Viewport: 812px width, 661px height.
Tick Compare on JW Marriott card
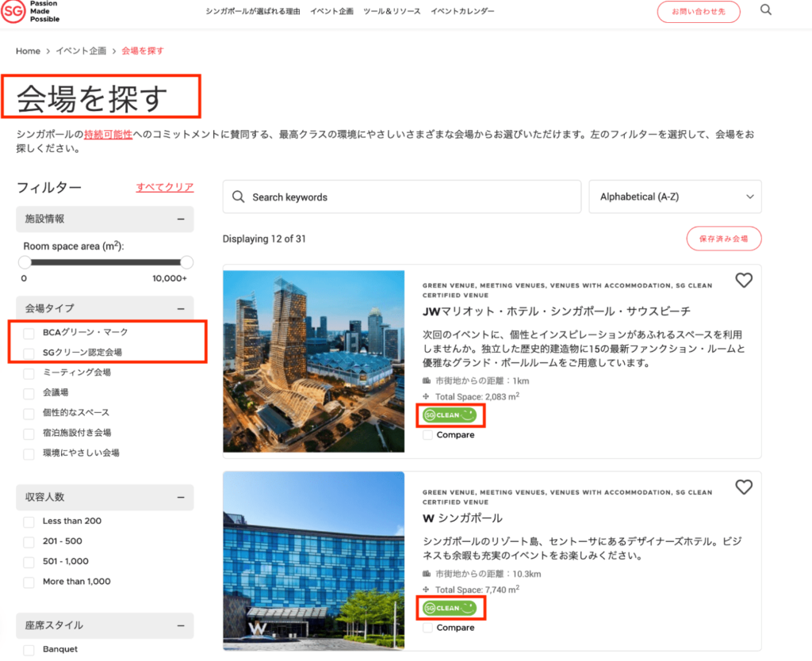click(427, 435)
